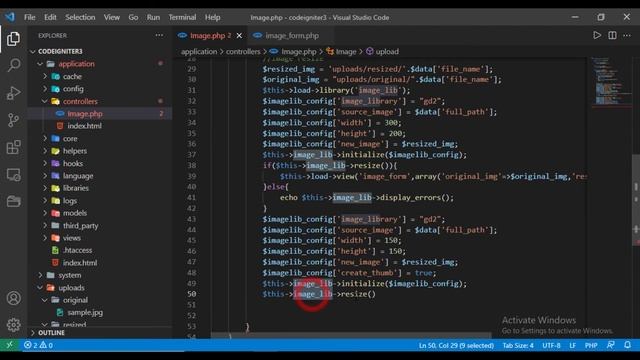Click the feedback icon in status bar
The height and width of the screenshot is (360, 640).
click(x=611, y=345)
